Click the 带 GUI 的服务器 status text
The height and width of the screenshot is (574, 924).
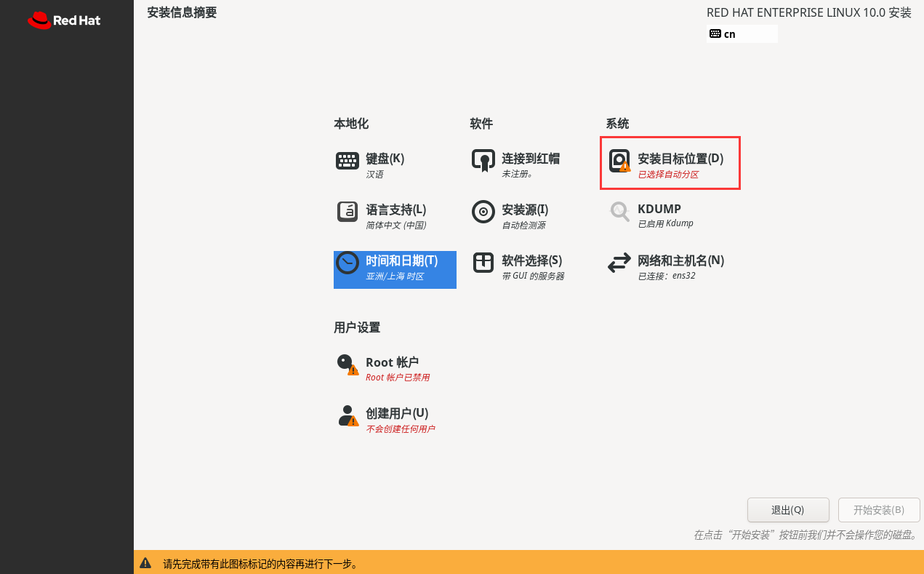533,276
